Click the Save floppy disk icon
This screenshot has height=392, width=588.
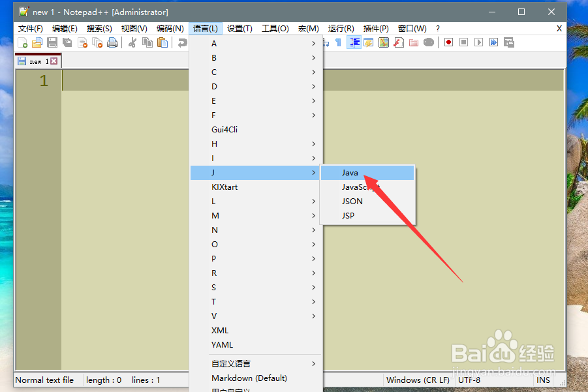[52, 43]
